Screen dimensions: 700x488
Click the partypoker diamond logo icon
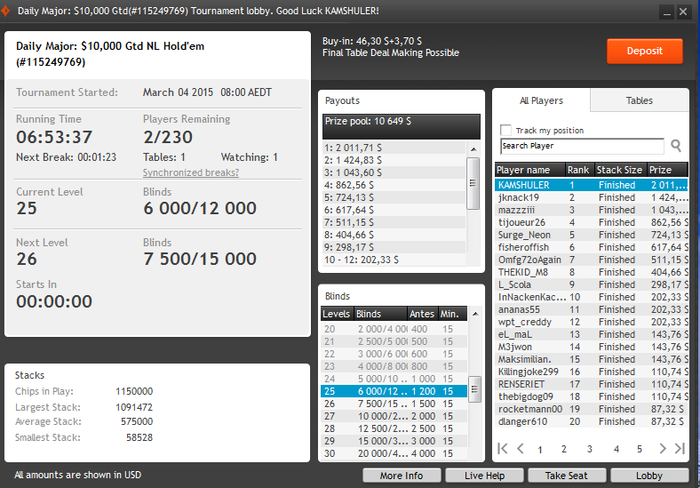(5, 11)
